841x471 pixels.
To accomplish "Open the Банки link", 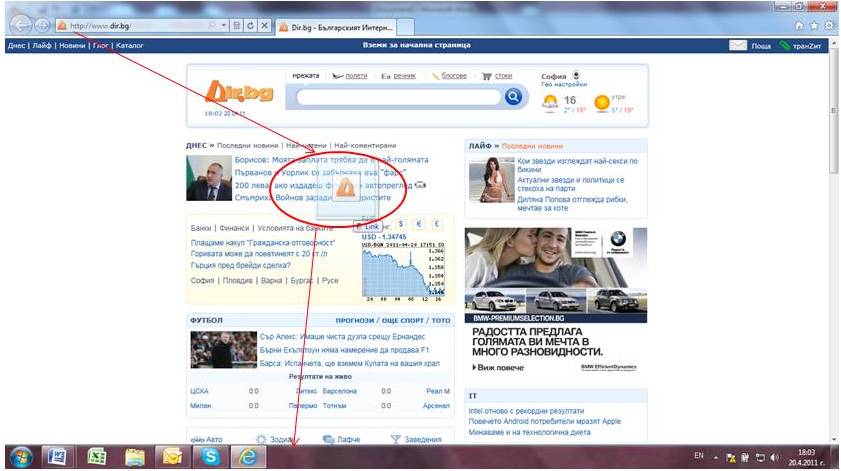I will 201,228.
